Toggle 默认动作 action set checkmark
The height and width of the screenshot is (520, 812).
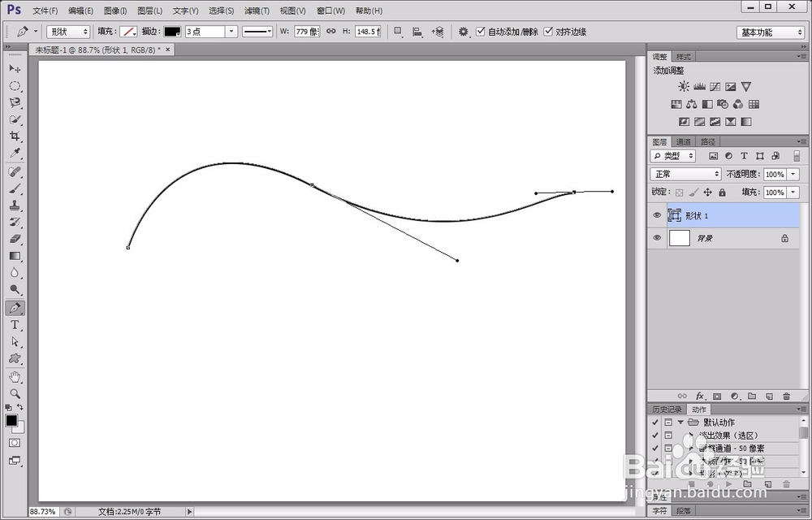(655, 422)
